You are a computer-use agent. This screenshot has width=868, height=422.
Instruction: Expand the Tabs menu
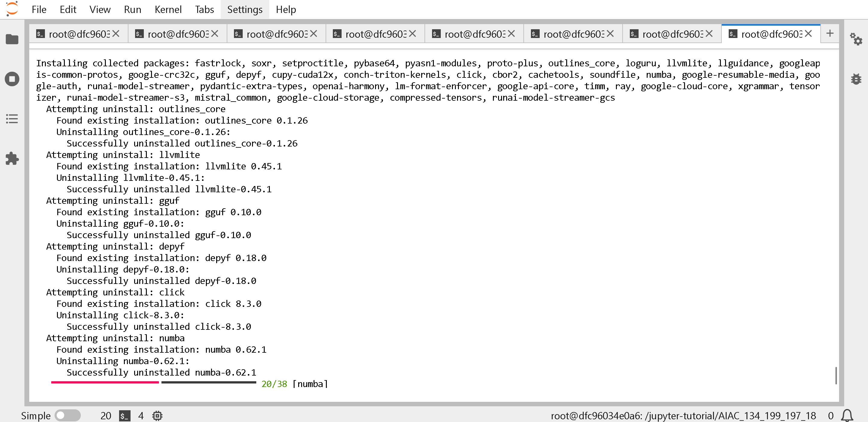pyautogui.click(x=204, y=9)
